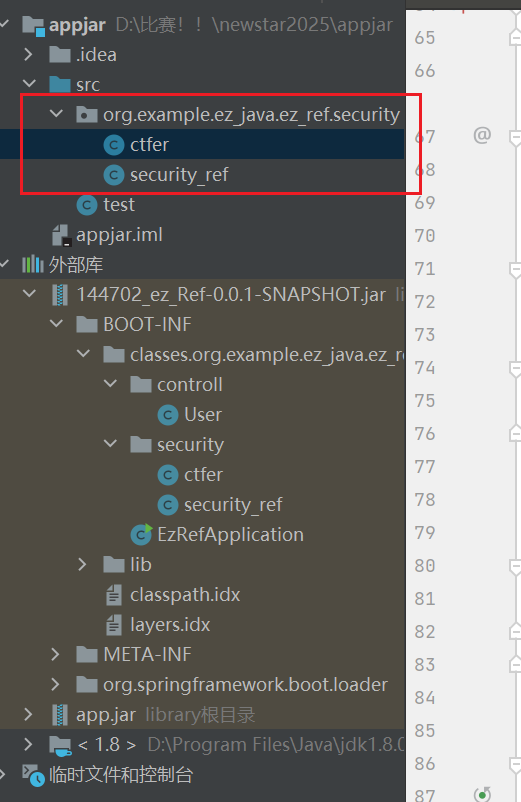Click the security_ref class icon in src package
The image size is (521, 802).
click(x=114, y=175)
